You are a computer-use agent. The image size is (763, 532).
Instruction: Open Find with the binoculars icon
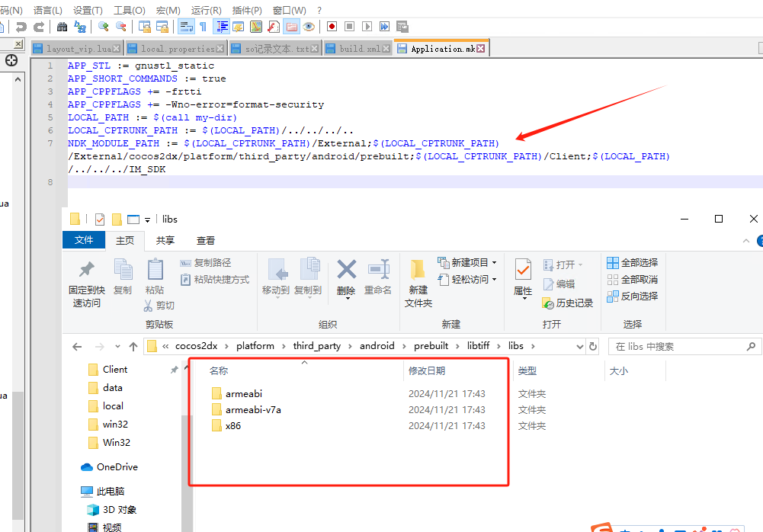coord(63,27)
